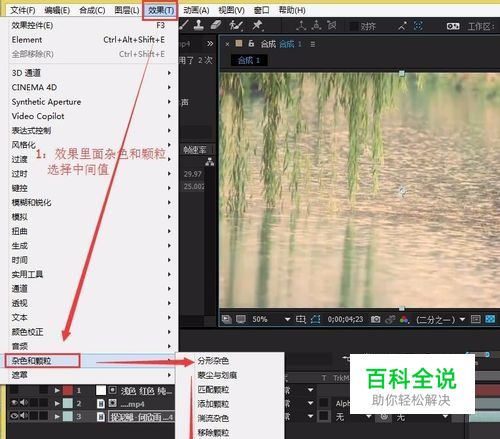This screenshot has height=439, width=500.
Task: Open the 视图(V) menu
Action: (x=231, y=10)
